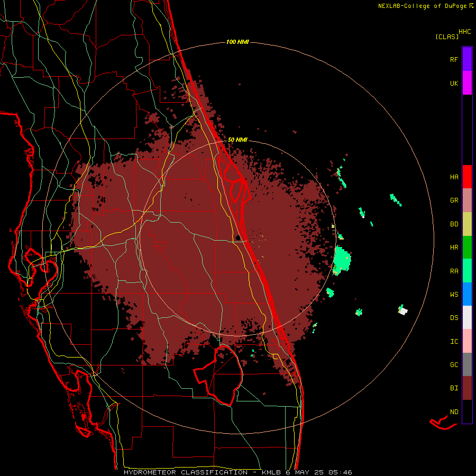Screen dimensions: 476x476
Task: Pick the gray GC legend swatch
Action: pyautogui.click(x=467, y=364)
